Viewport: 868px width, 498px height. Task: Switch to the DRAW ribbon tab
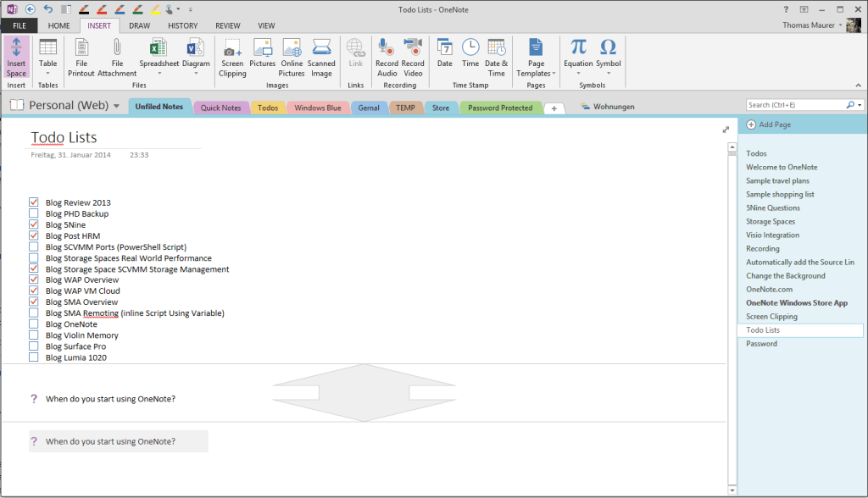(x=140, y=25)
